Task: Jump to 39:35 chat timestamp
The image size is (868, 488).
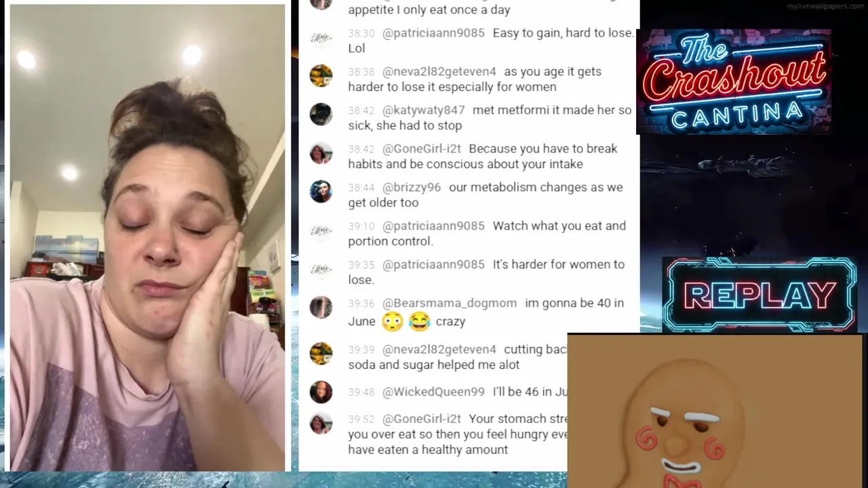Action: (x=361, y=265)
